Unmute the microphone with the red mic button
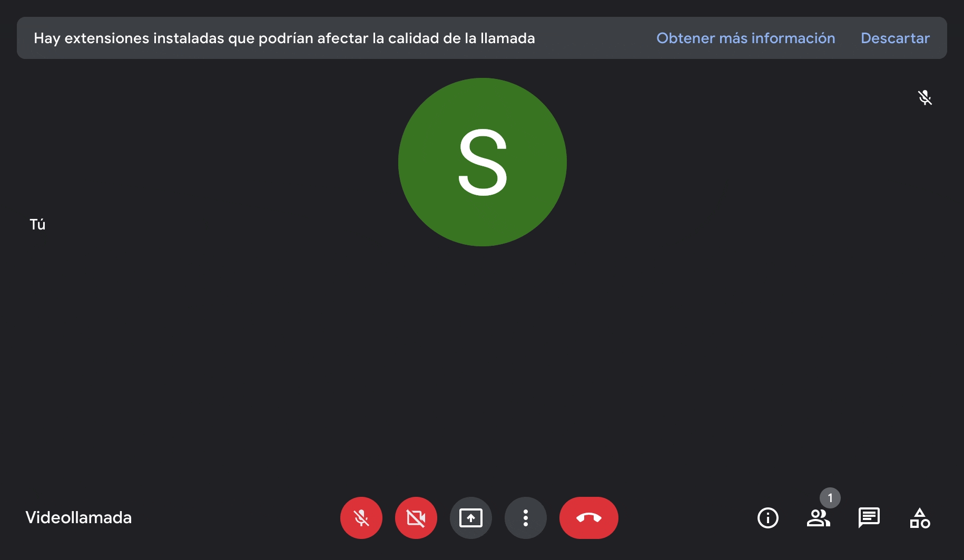This screenshot has height=560, width=964. pos(361,518)
